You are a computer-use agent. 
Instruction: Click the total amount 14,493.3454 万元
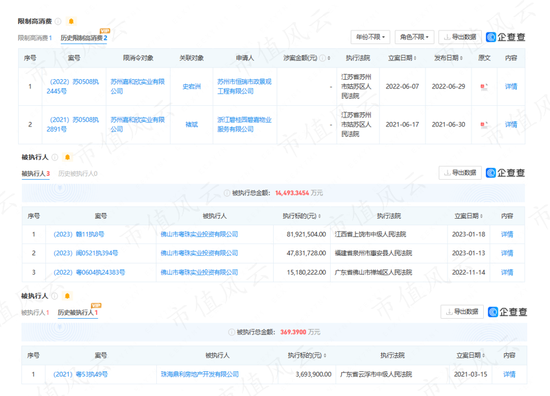pyautogui.click(x=299, y=193)
